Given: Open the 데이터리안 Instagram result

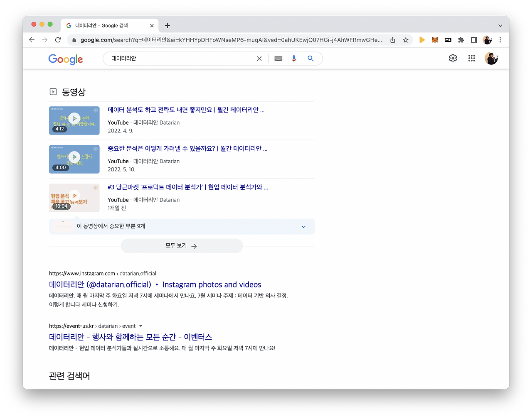Looking at the screenshot, I should click(x=155, y=284).
